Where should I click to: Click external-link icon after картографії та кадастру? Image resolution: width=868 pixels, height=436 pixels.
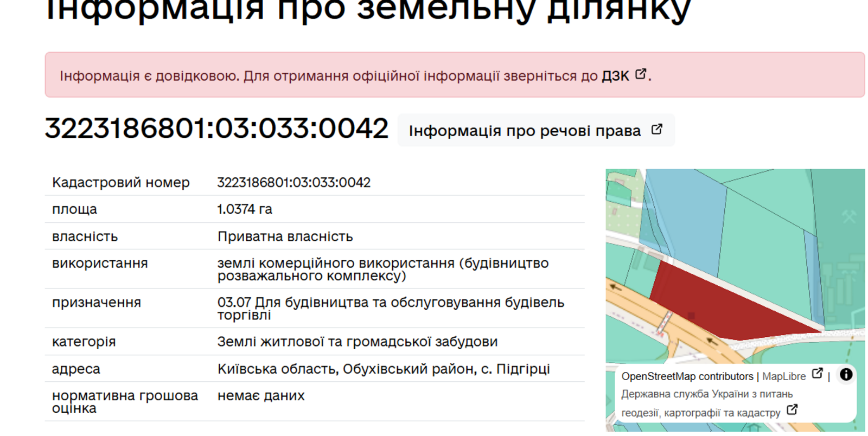coord(792,410)
